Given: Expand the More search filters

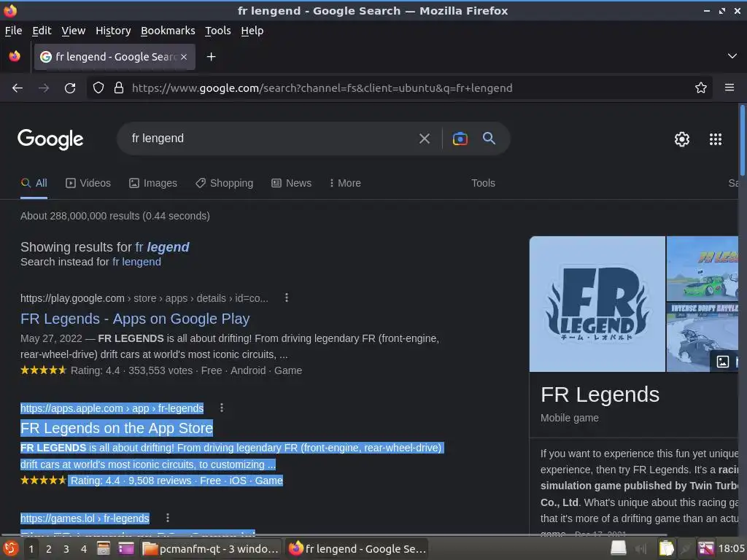Looking at the screenshot, I should click(345, 183).
